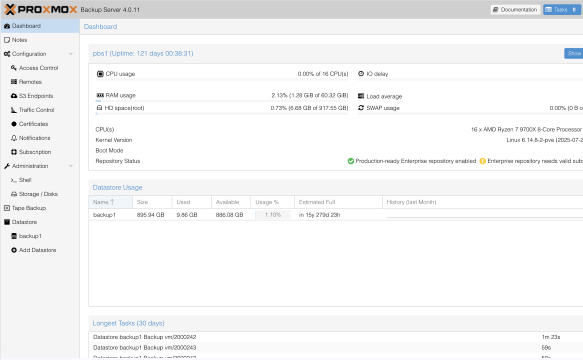Collapse the Administration tree section

tap(71, 166)
